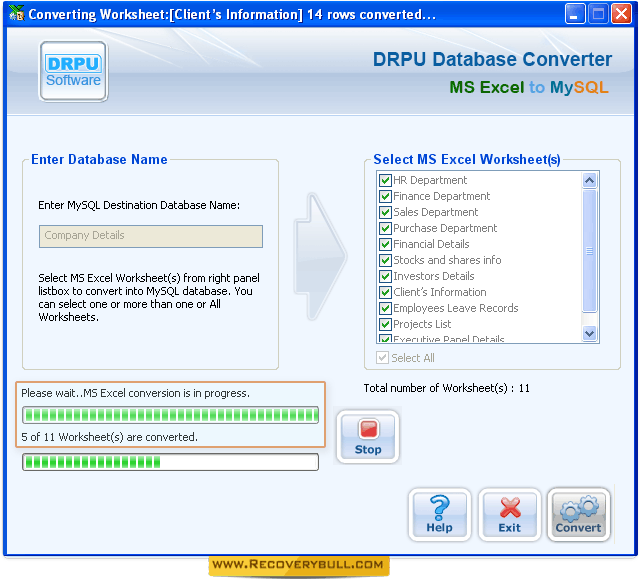Toggle the Select All checkbox

point(382,358)
